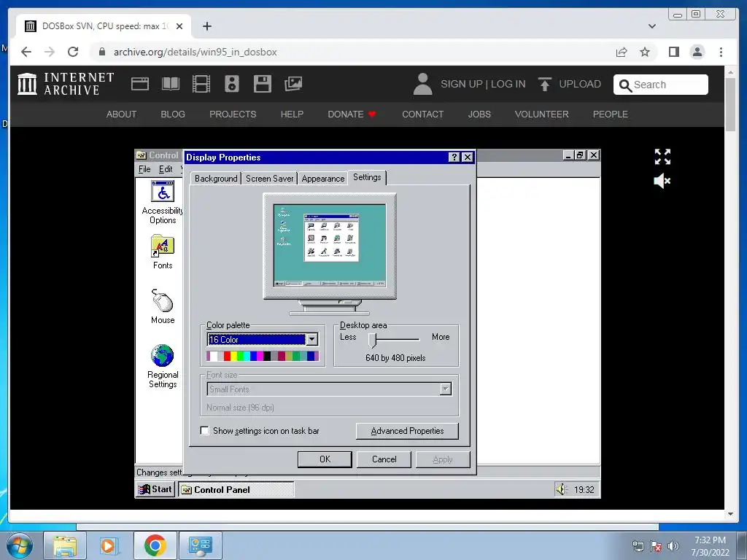
Task: Select the Settings tab
Action: tap(367, 177)
